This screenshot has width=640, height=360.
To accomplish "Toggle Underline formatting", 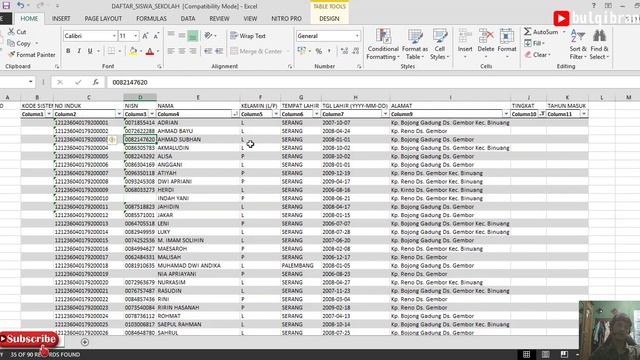I will pyautogui.click(x=90, y=51).
